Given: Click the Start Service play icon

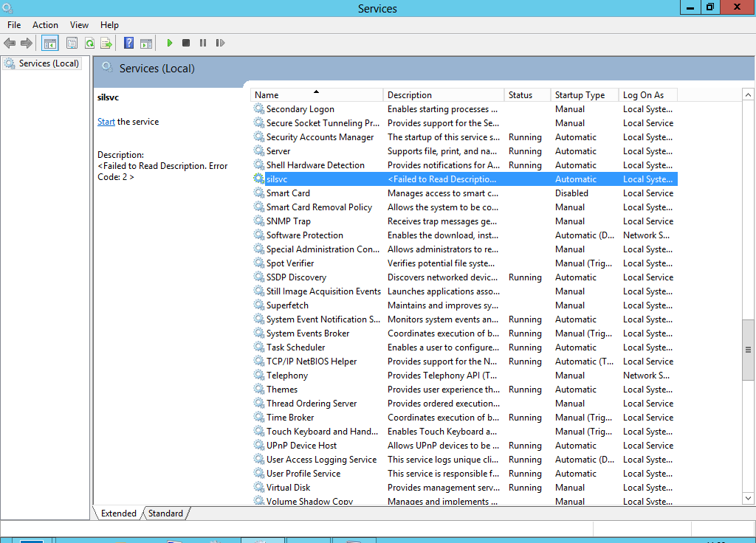Looking at the screenshot, I should [x=170, y=44].
